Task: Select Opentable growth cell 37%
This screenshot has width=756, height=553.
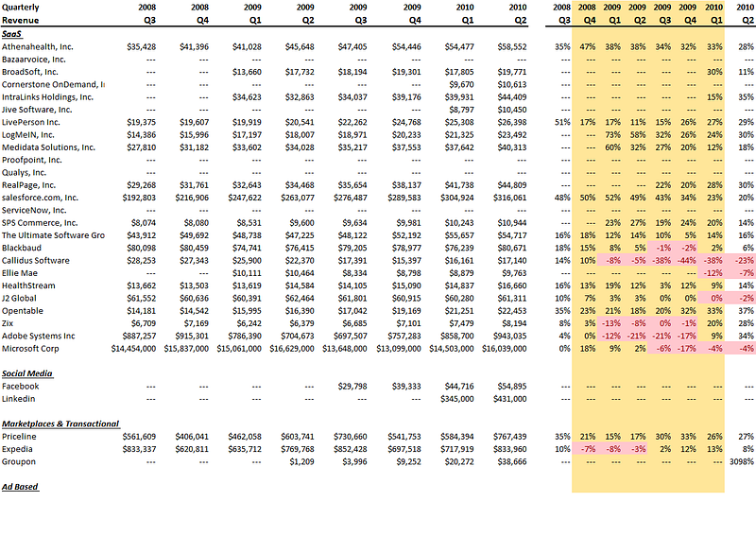Action: (746, 310)
